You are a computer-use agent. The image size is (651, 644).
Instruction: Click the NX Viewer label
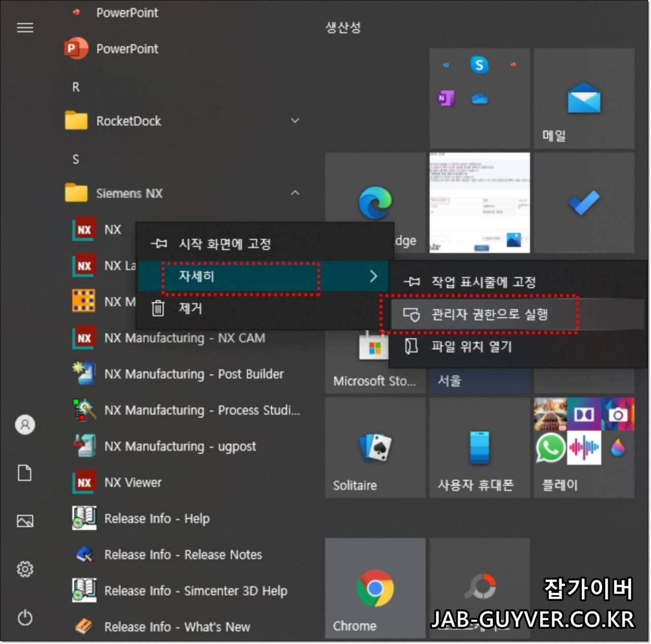[x=133, y=482]
